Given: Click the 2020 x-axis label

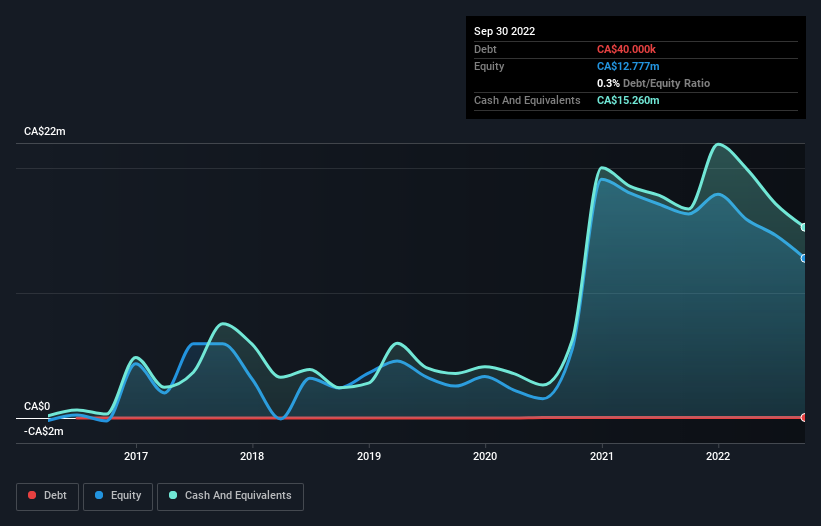Looking at the screenshot, I should tap(485, 456).
